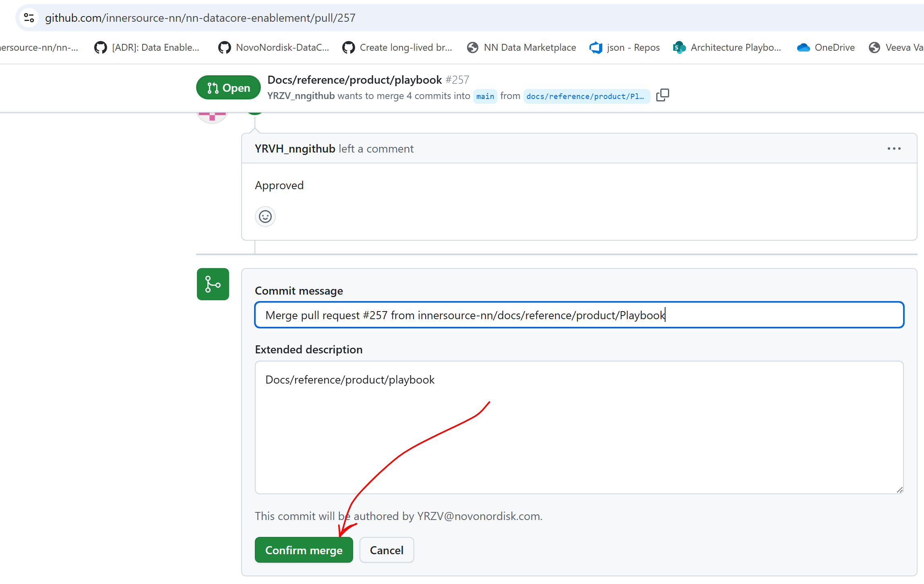The height and width of the screenshot is (584, 924).
Task: Cancel the merge
Action: point(387,550)
